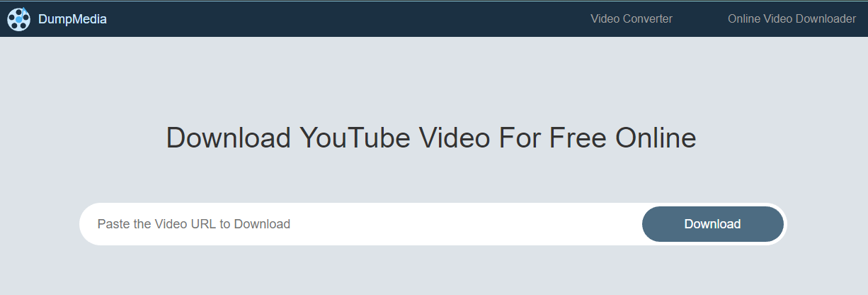This screenshot has height=295, width=868.
Task: Click the gray page background below search bar
Action: point(433,273)
